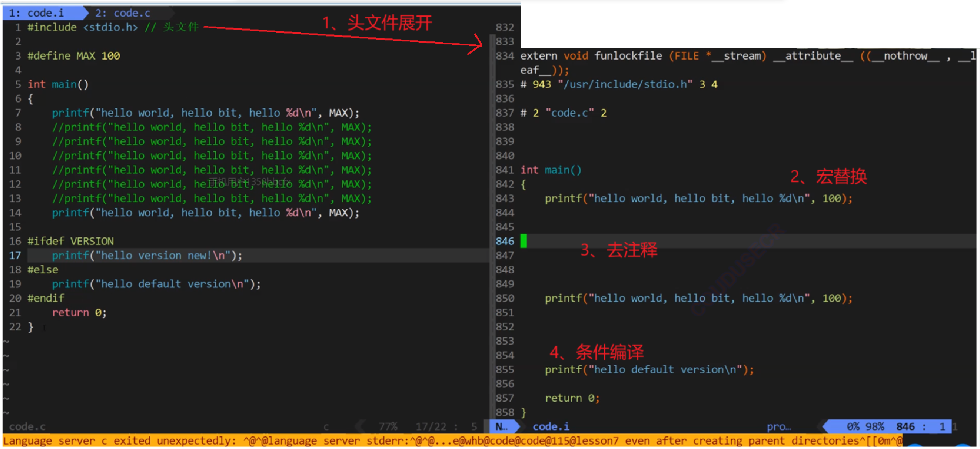The width and height of the screenshot is (980, 449).
Task: Click "return 0;" on line 21
Action: coord(79,313)
